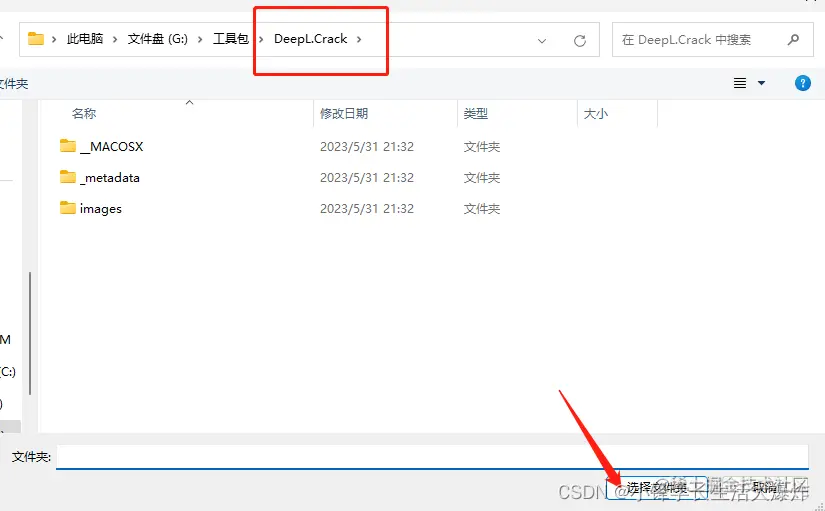Click 文件夹 type cell of __MACOSX row
Viewport: 825px width, 511px height.
[481, 146]
